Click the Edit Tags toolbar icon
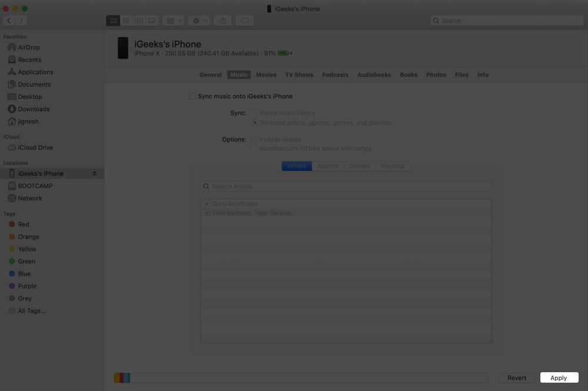Image resolution: width=588 pixels, height=391 pixels. (x=245, y=21)
